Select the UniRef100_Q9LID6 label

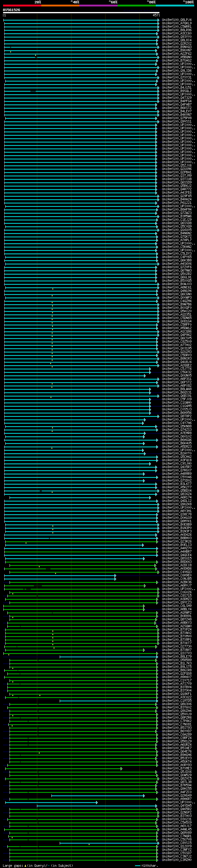click(x=177, y=71)
